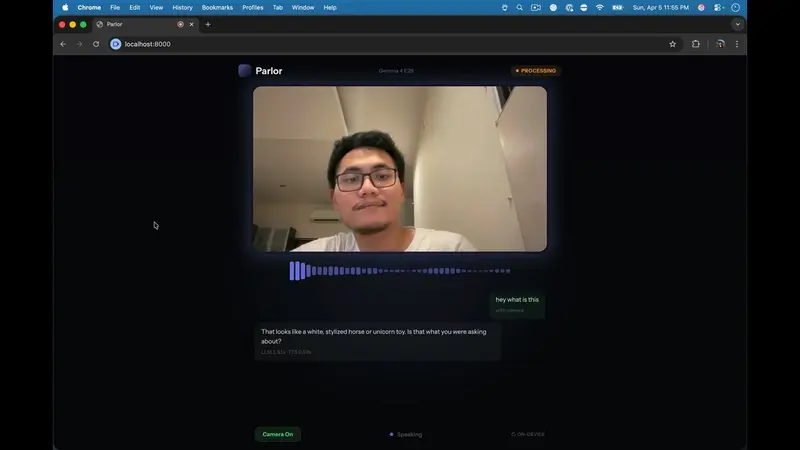The height and width of the screenshot is (450, 800).
Task: Open the Help menu
Action: point(330,8)
